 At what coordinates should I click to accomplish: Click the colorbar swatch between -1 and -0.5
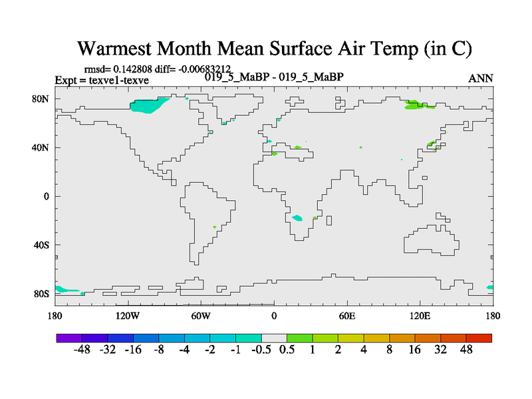(249, 338)
